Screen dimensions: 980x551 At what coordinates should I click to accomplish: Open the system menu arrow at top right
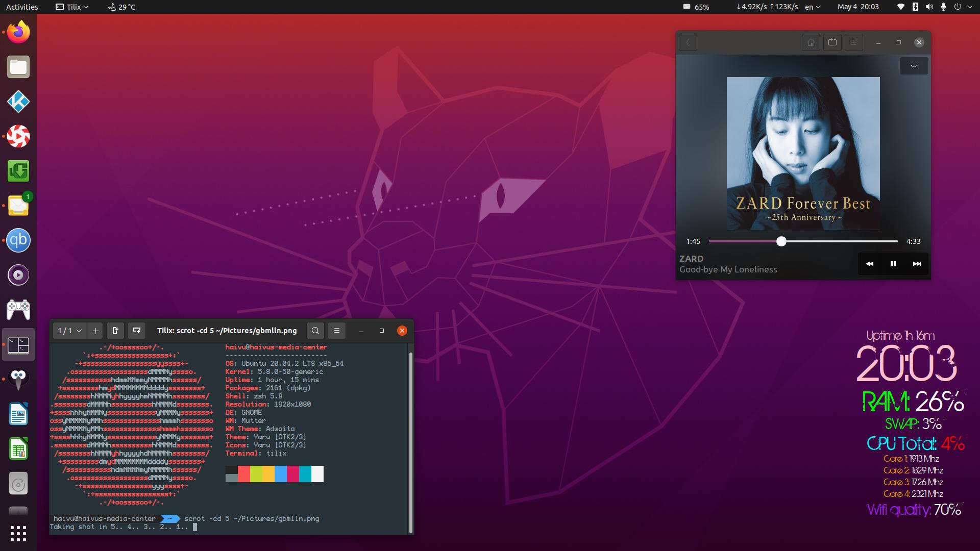970,7
